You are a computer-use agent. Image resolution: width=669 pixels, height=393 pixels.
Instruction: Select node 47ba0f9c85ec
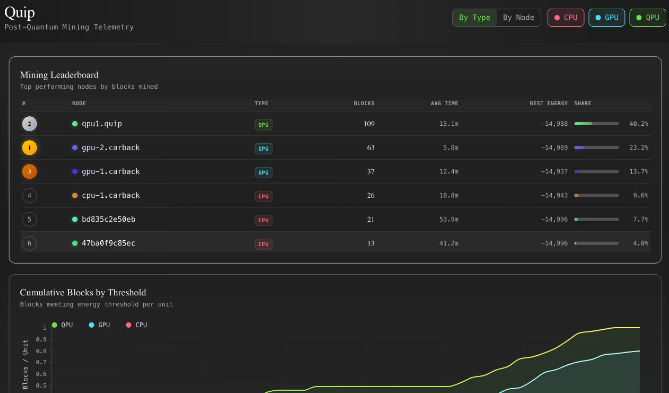tap(108, 243)
